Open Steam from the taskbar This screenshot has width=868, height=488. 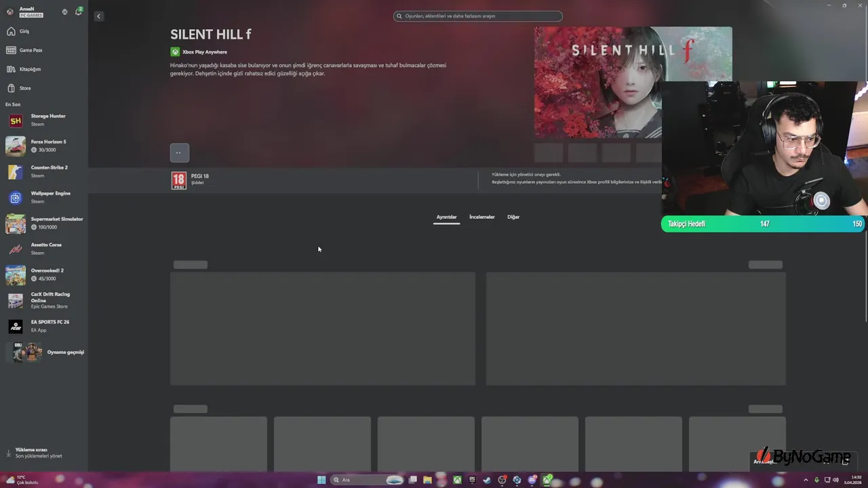click(487, 480)
